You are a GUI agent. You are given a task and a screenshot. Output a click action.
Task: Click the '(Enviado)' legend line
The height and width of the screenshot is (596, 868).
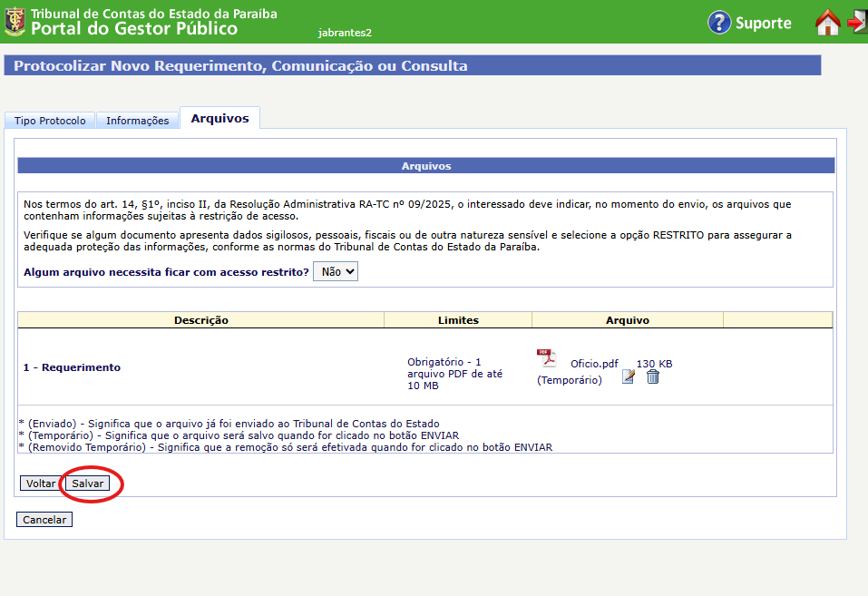229,424
